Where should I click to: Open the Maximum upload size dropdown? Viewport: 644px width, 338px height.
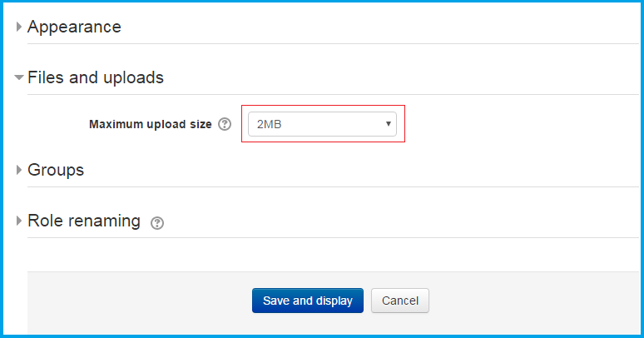click(x=322, y=125)
